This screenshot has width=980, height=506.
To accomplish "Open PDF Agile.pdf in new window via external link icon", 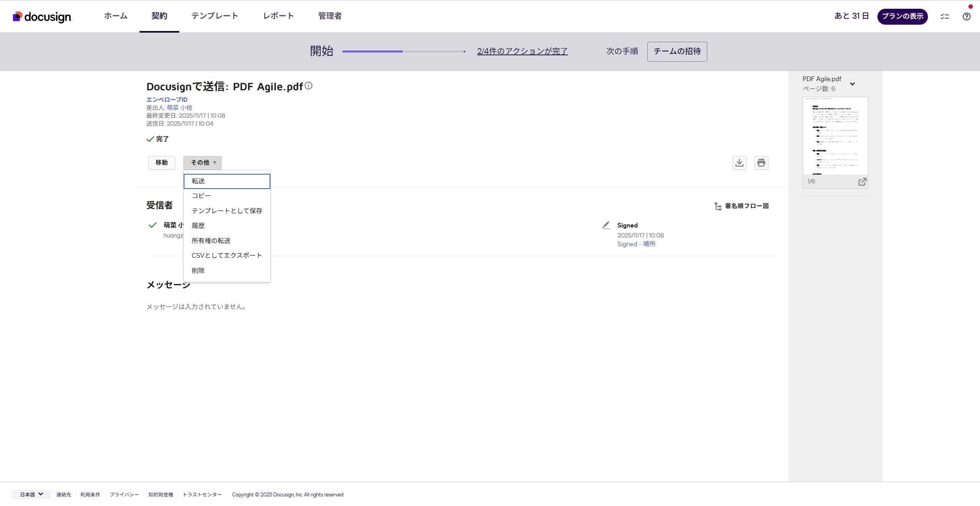I will pos(863,182).
